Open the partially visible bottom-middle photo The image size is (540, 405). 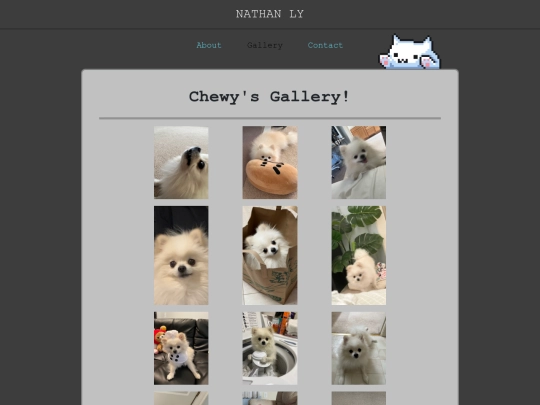click(x=270, y=398)
